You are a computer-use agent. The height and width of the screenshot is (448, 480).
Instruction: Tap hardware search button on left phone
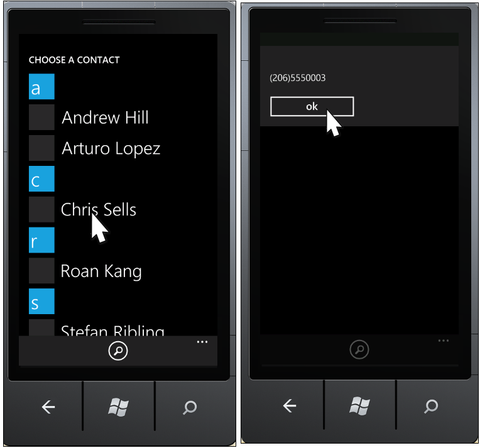(x=190, y=407)
